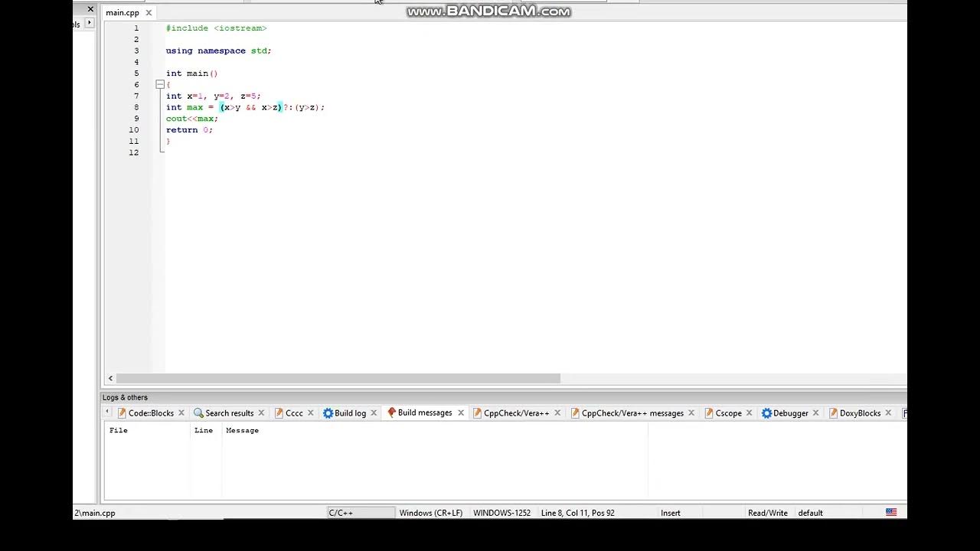Close the Build log tab
Viewport: 980px width, 551px height.
374,413
